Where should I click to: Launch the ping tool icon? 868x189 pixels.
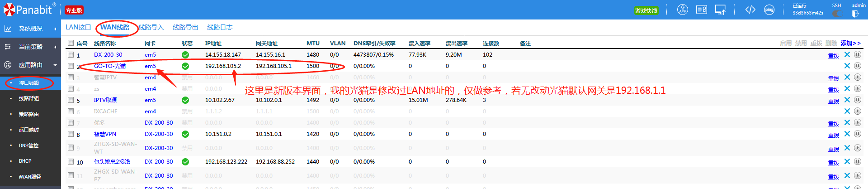point(769,10)
